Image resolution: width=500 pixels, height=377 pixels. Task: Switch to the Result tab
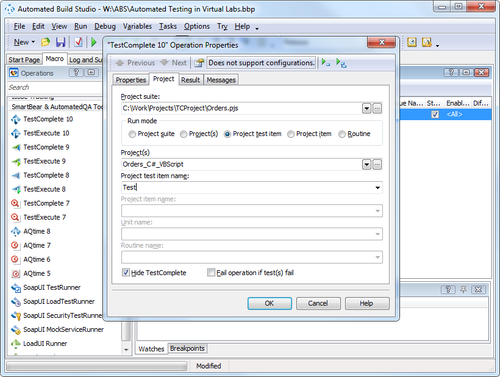click(x=190, y=80)
